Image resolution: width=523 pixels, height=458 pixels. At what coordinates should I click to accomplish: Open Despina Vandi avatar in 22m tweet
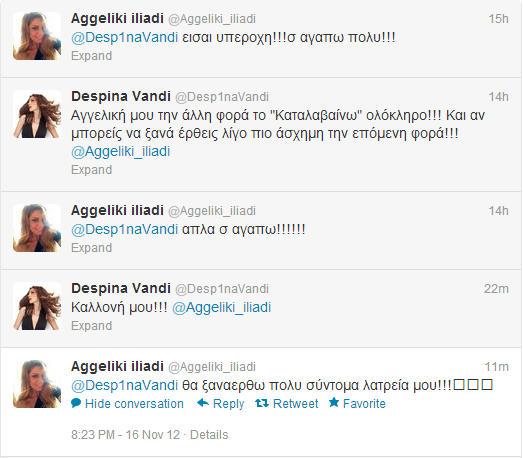[37, 306]
